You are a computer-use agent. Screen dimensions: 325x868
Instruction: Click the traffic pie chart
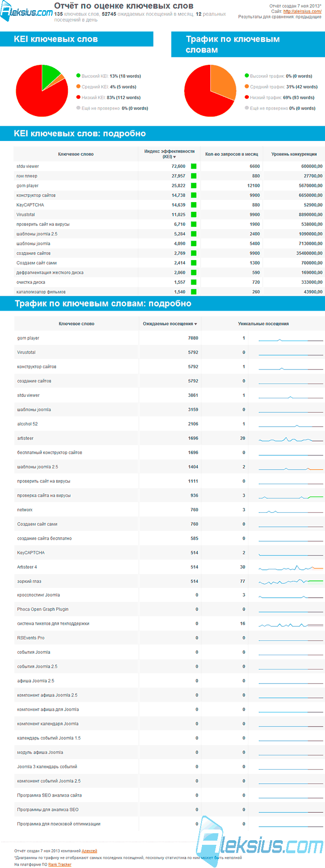pyautogui.click(x=210, y=90)
